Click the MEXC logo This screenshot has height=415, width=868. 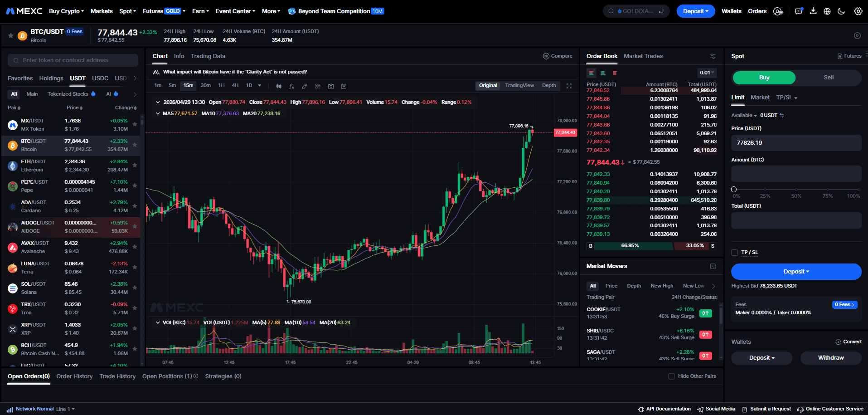[24, 11]
